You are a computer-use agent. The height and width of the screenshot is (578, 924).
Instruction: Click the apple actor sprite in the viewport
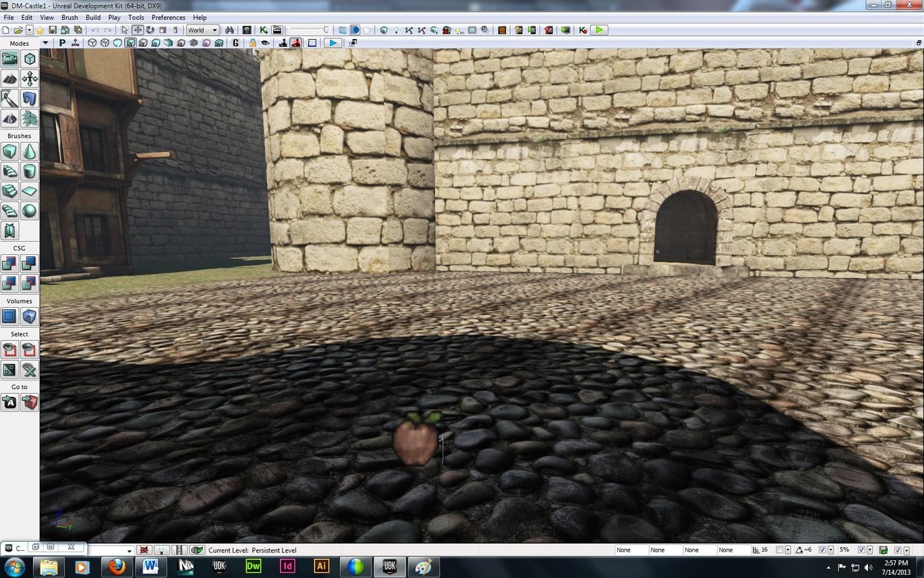click(x=416, y=441)
